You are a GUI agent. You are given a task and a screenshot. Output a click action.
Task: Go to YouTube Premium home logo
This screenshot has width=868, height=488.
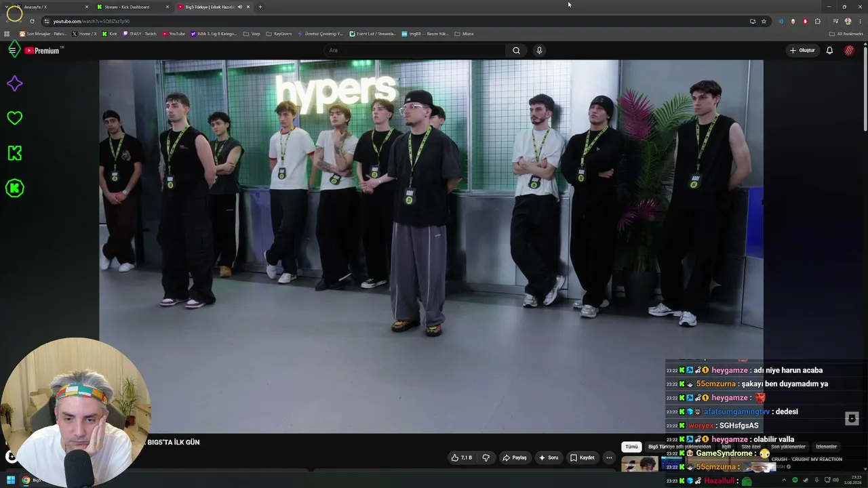pyautogui.click(x=42, y=50)
